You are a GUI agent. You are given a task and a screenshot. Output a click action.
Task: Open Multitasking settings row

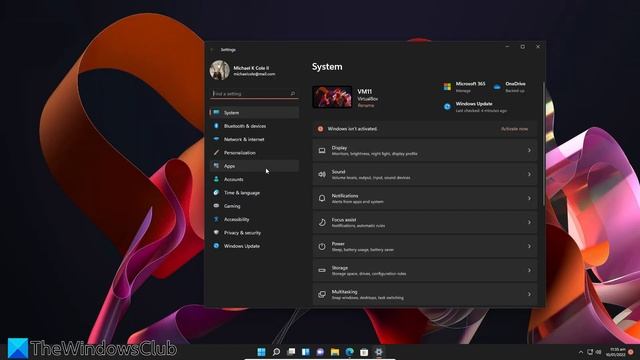click(425, 294)
